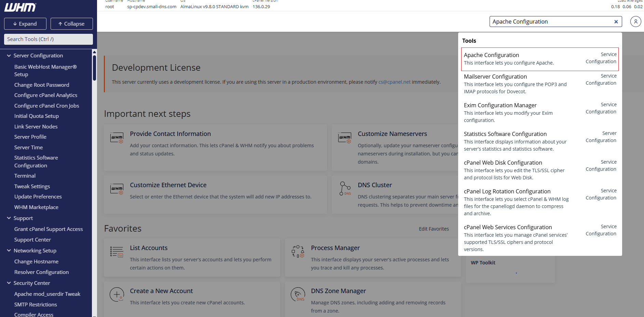
Task: Collapse the Networking Setup section
Action: tap(9, 250)
